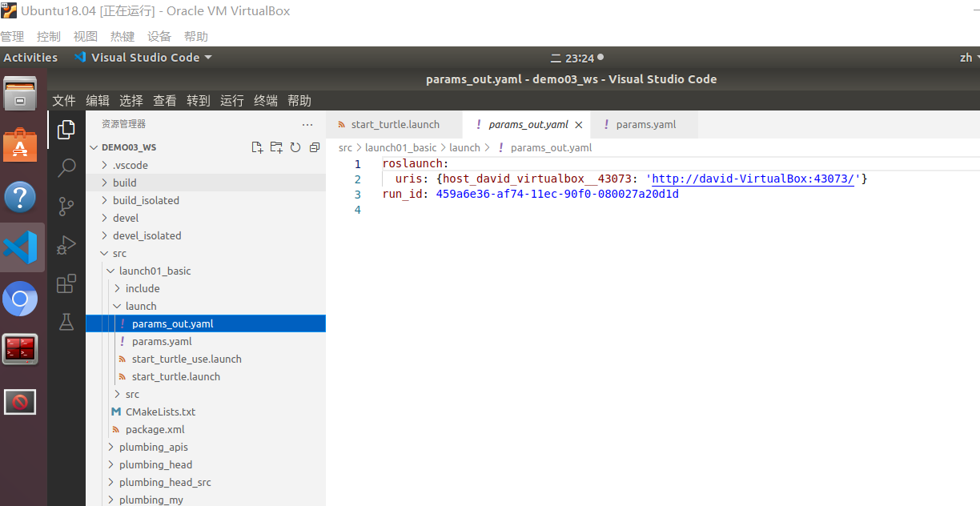
Task: Open VirtualBox 控制 menu
Action: coord(49,37)
